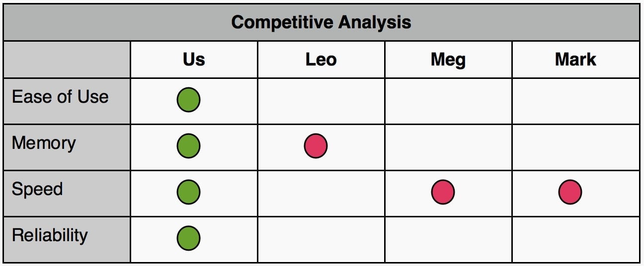Click the red circle under Mark
Screen dimensions: 644x266
tap(570, 192)
